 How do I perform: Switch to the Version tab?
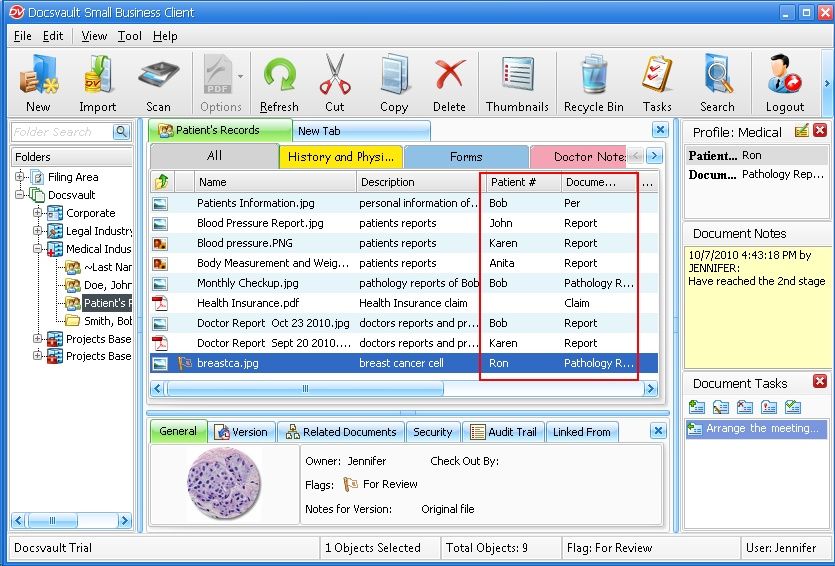(242, 432)
